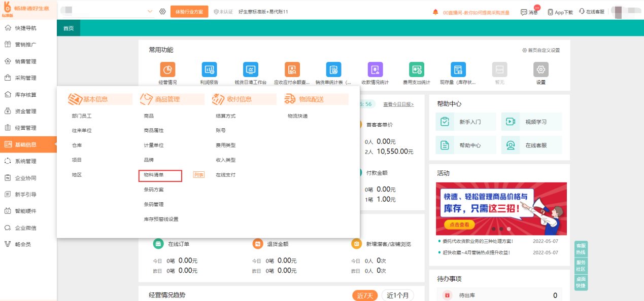Toggle the trend range to 近1个月
Image resolution: width=644 pixels, height=301 pixels.
(397, 295)
